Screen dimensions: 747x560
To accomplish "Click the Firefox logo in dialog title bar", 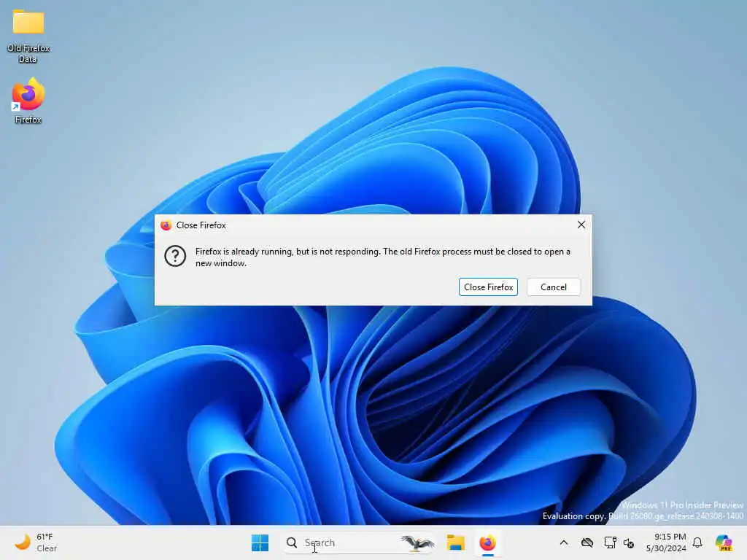I will (166, 225).
